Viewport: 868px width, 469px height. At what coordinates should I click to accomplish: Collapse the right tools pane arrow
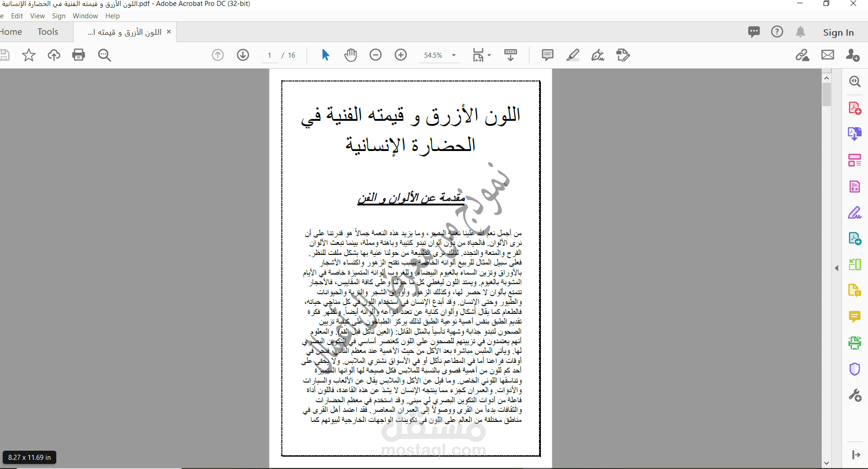coord(836,268)
